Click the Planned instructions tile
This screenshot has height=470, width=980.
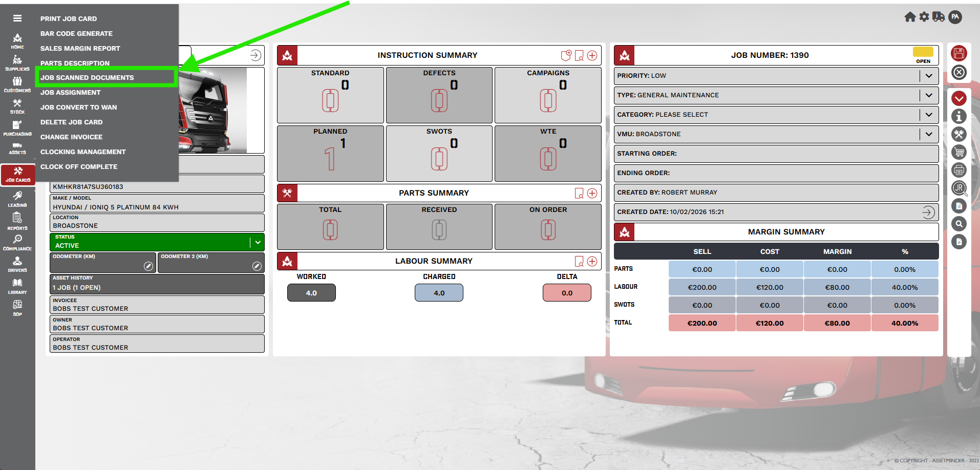330,154
